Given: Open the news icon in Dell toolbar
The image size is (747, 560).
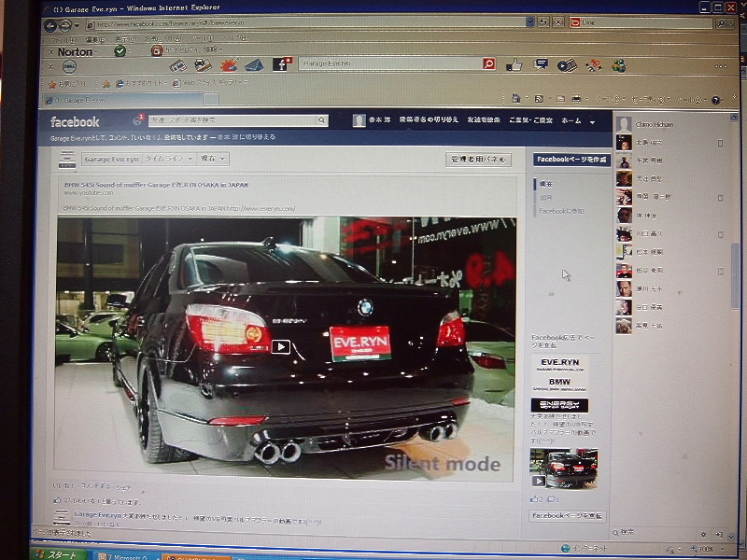Looking at the screenshot, I should [x=177, y=65].
